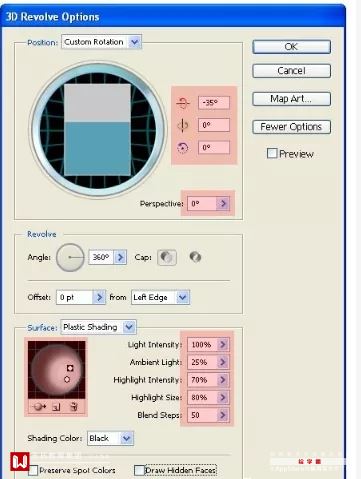Click the Fewer Options button
361x479 pixels.
[291, 127]
